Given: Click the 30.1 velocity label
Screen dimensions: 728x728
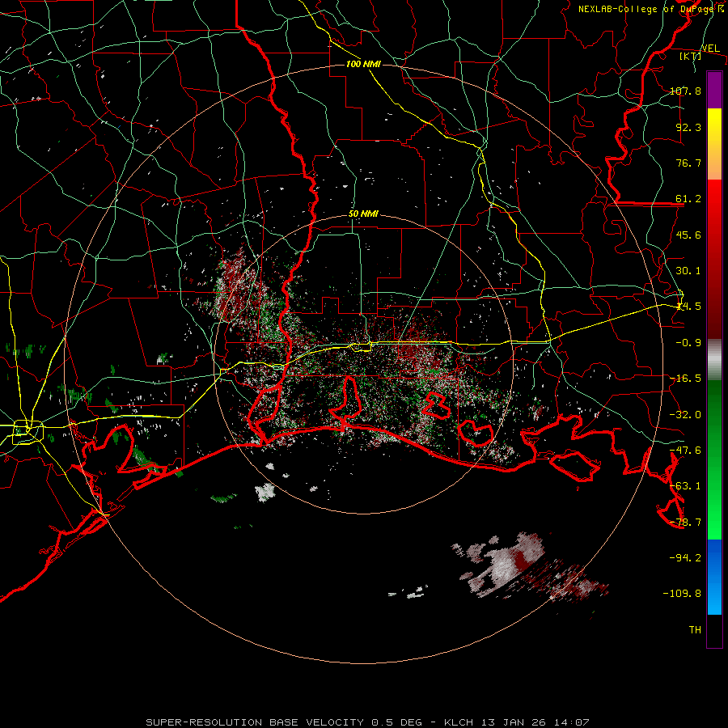Looking at the screenshot, I should [x=688, y=270].
